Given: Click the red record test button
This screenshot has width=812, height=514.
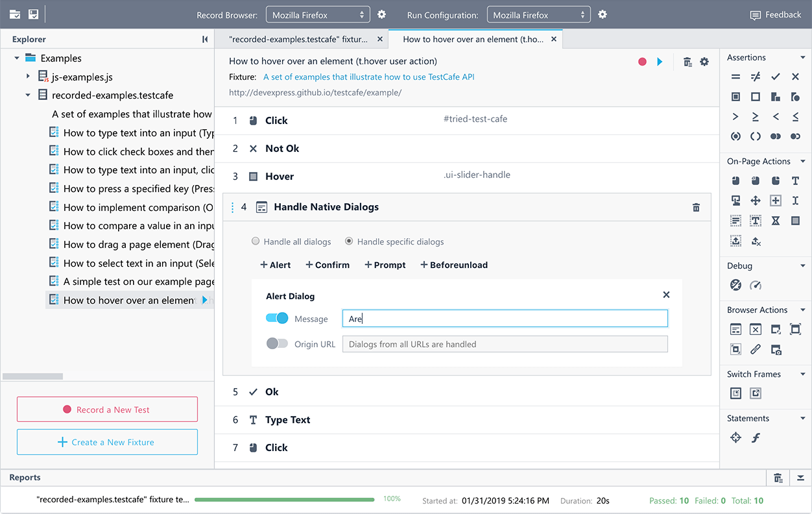Looking at the screenshot, I should click(642, 62).
